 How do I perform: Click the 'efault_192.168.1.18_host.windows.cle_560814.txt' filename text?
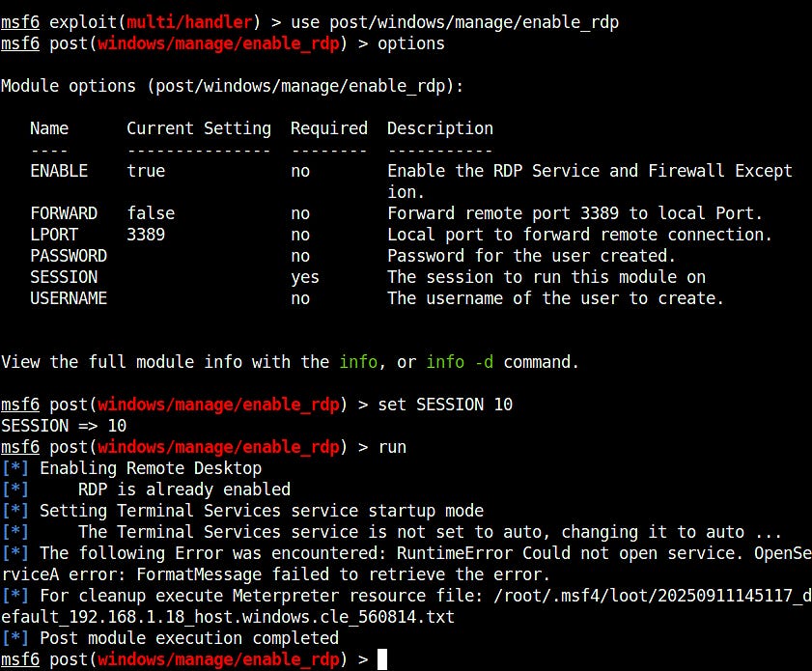click(227, 617)
